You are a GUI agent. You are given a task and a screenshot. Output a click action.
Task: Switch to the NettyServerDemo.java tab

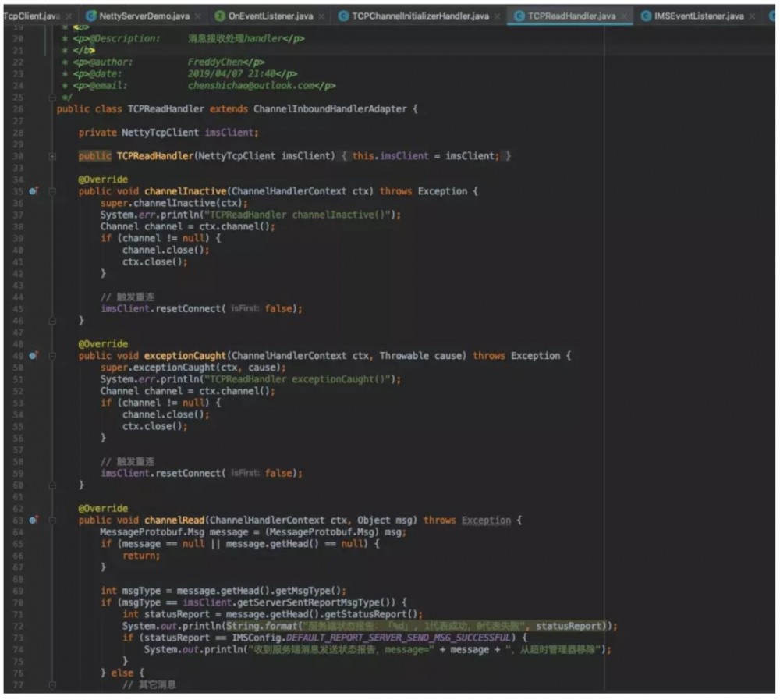coord(144,16)
